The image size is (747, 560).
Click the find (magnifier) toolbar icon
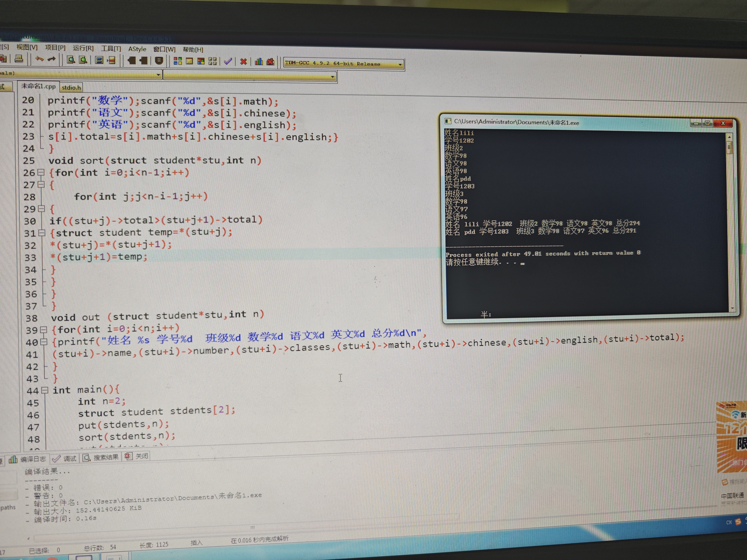[71, 60]
